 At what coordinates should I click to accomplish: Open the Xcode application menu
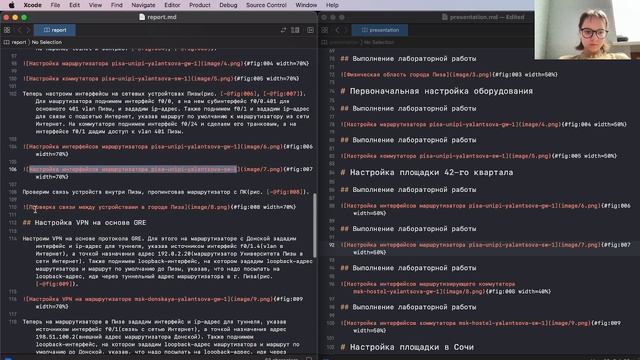[x=32, y=5]
